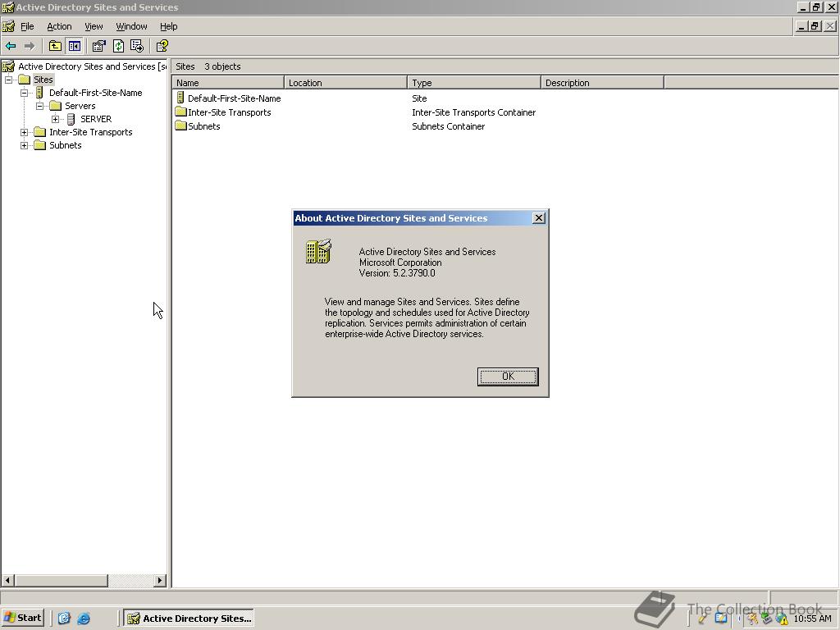Click the MMC system icon beside File menu
Screen dimensions: 840x630
point(8,26)
